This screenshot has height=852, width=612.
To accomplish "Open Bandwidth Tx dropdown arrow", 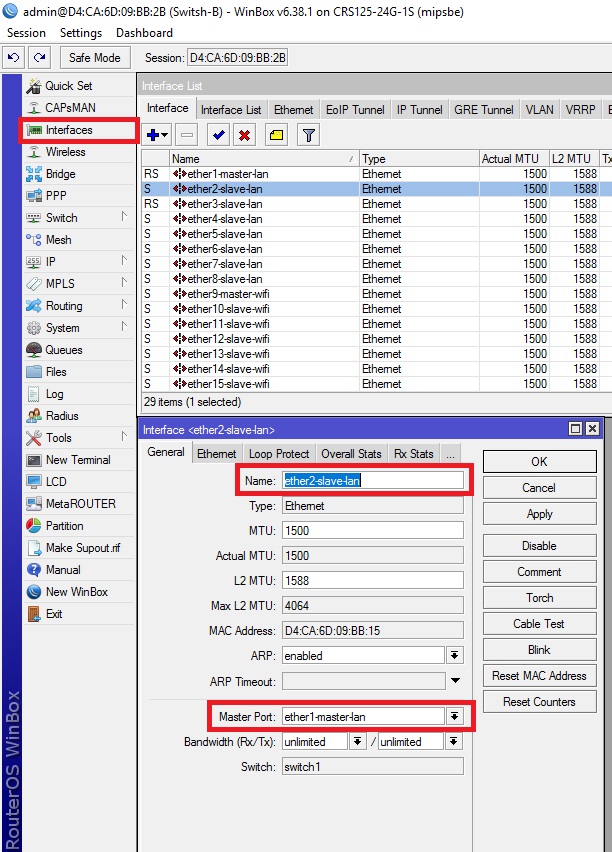I will (x=453, y=742).
